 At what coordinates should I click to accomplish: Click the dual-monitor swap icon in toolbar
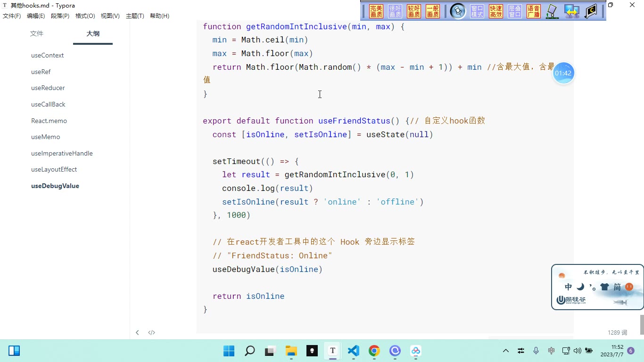click(x=572, y=11)
